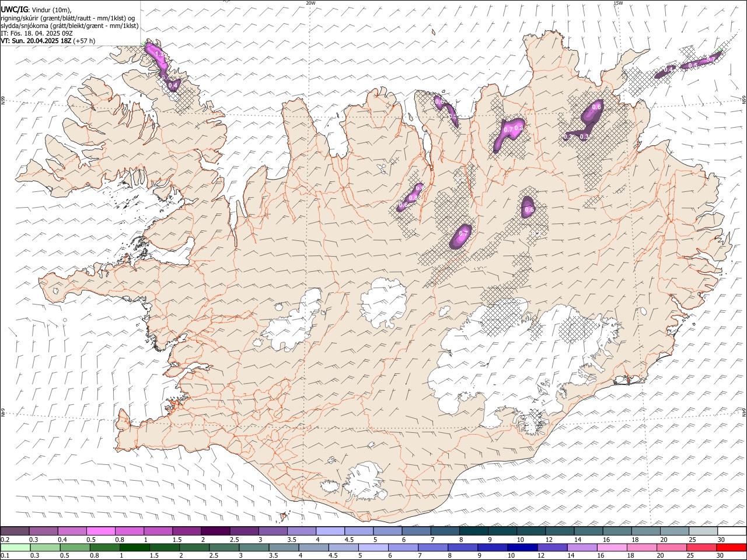Screen dimensions: 747x560
Task: Click the 'UWC/IG: Vindur (10m)' title text
Action: 36,10
